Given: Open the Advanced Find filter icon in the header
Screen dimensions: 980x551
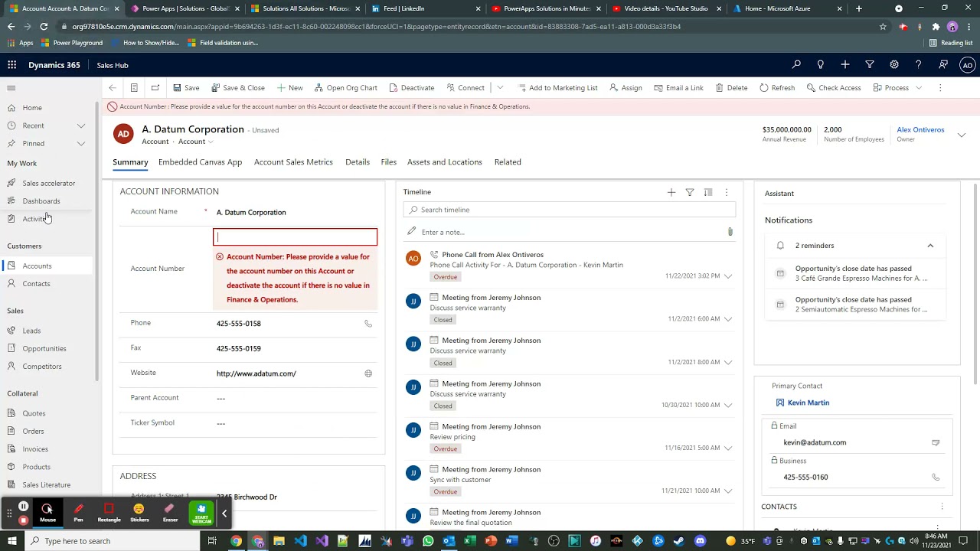Looking at the screenshot, I should (x=870, y=65).
